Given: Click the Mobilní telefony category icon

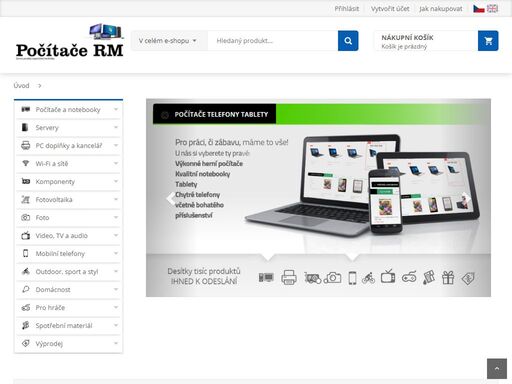Looking at the screenshot, I should click(25, 253).
